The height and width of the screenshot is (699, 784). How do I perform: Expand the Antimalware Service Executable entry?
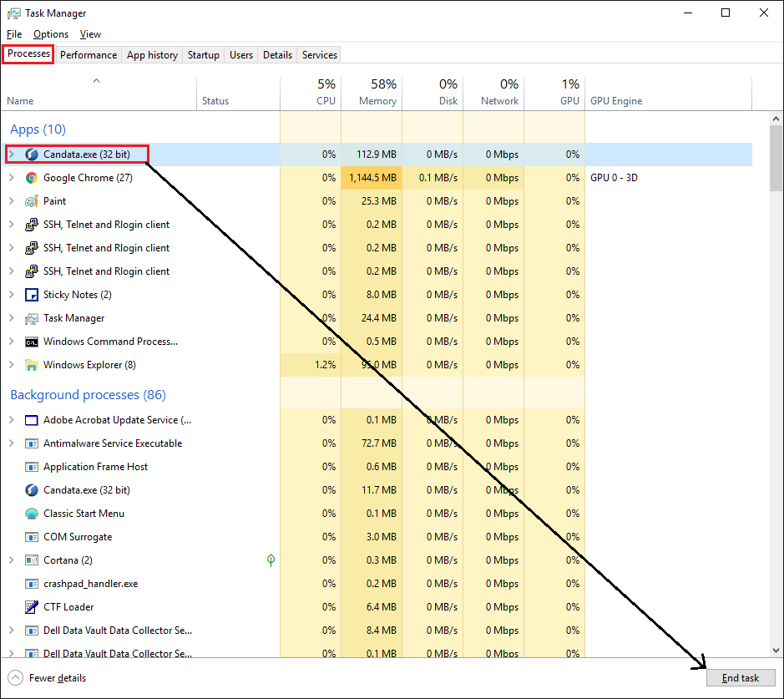coord(12,443)
